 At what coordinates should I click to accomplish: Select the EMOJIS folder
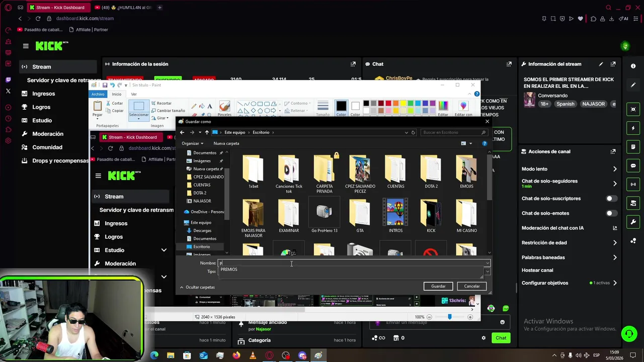466,171
